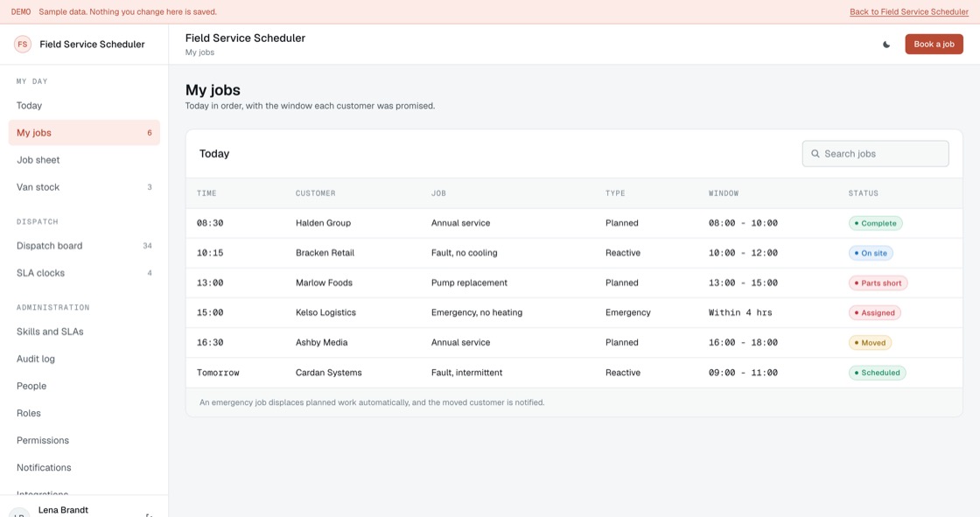
Task: Open Permissions in the sidebar
Action: click(84, 440)
